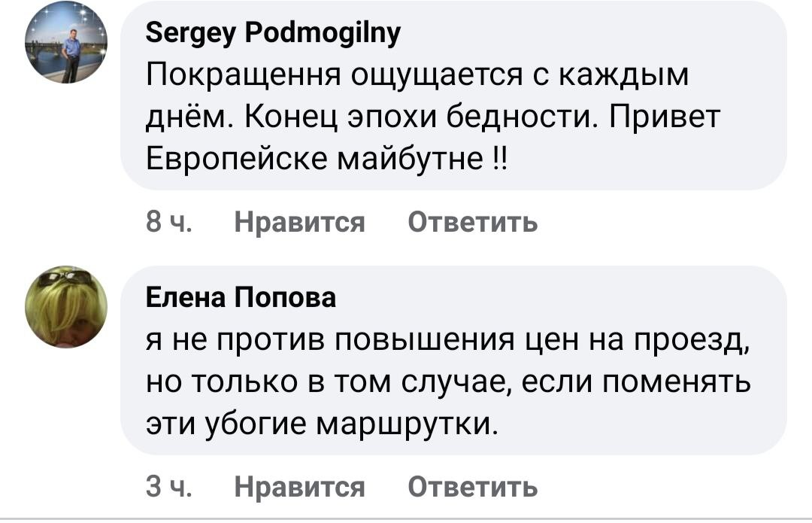Click the Sergey Podmogilny name link
The width and height of the screenshot is (812, 523).
tap(273, 33)
